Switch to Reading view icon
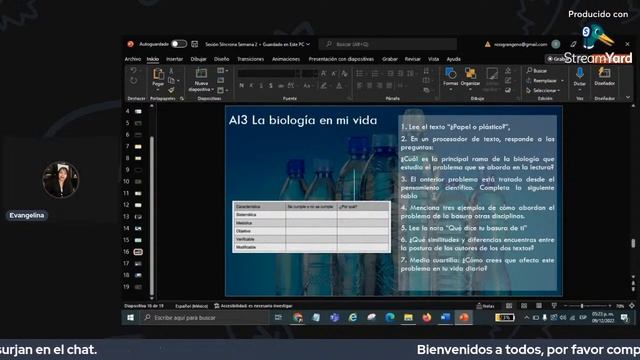Viewport: 640px width, 360px height. (539, 306)
